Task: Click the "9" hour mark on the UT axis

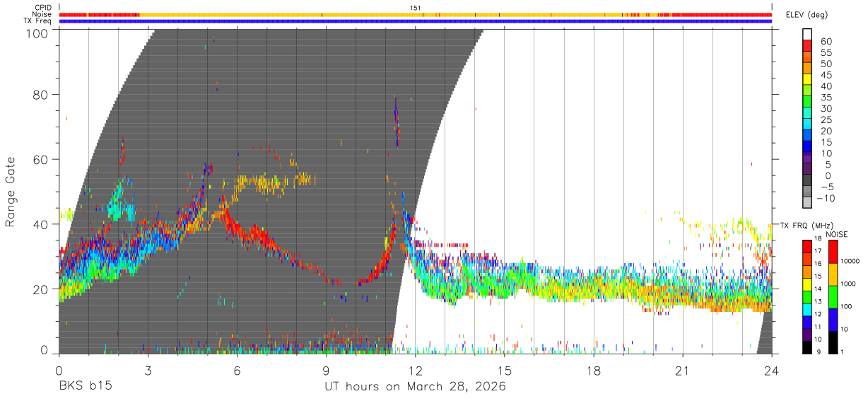Action: pos(327,371)
